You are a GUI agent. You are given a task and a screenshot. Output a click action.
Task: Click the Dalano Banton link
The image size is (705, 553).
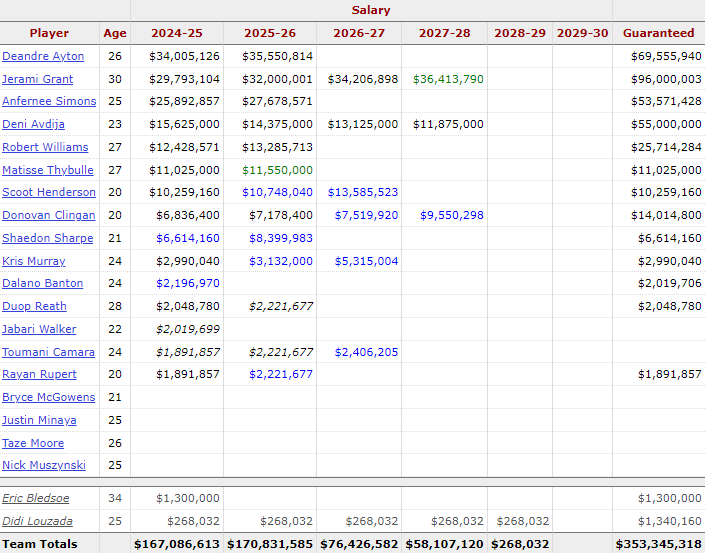43,283
